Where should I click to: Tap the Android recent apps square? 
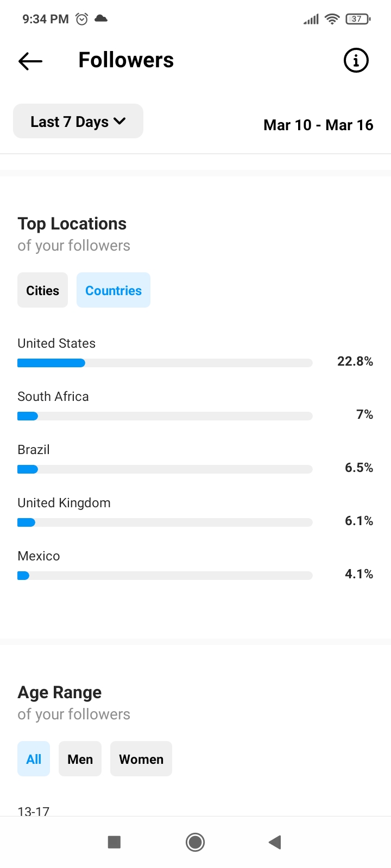tap(114, 842)
